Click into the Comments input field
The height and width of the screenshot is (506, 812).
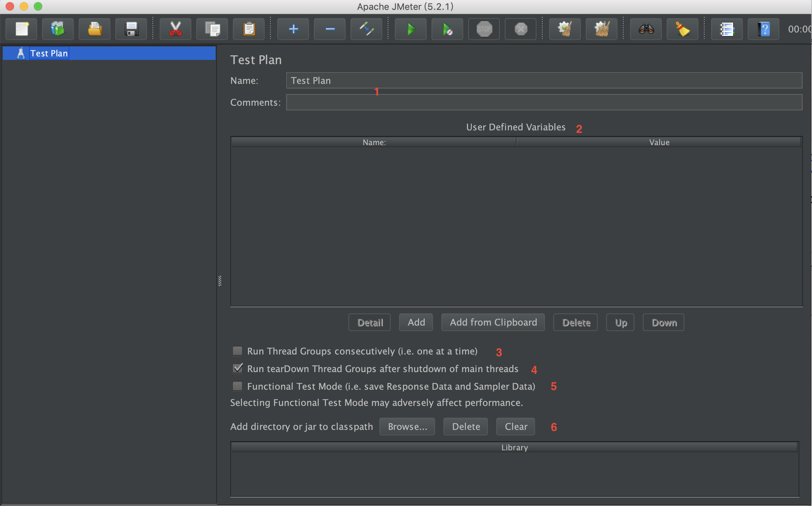pos(544,102)
